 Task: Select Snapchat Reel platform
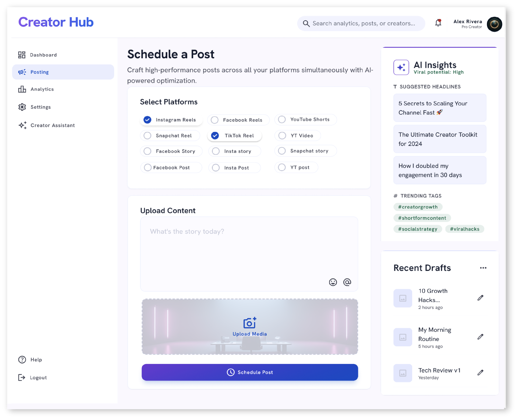pos(170,136)
